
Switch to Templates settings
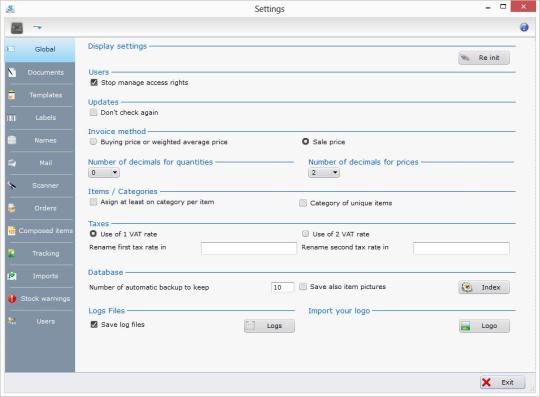[40, 95]
